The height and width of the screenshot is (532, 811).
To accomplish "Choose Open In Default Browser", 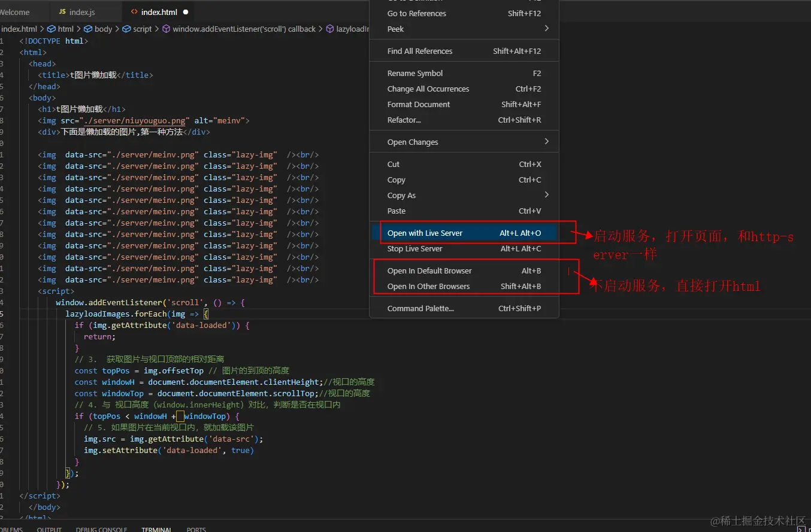I will coord(464,270).
